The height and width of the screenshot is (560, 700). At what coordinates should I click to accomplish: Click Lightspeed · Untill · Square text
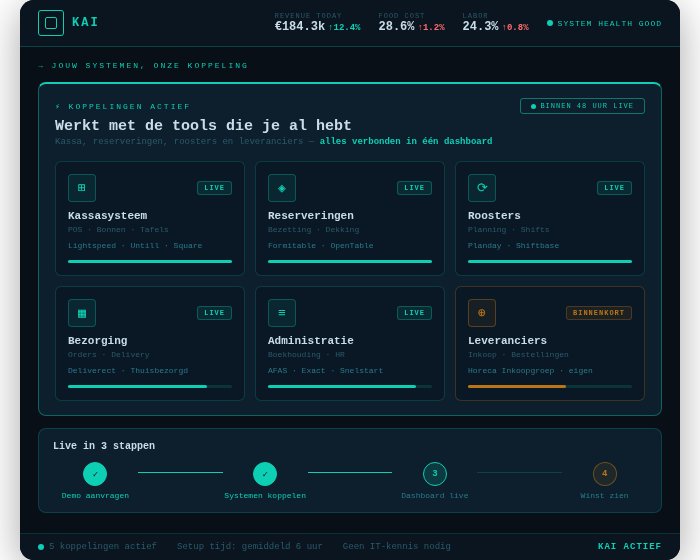135,246
